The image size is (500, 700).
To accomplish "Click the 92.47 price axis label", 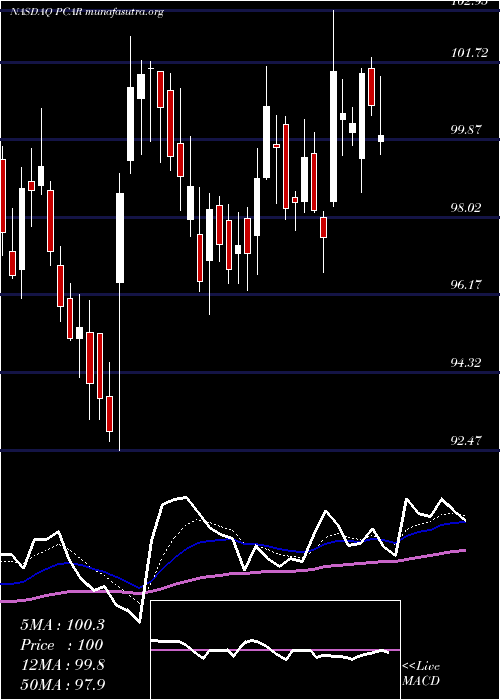I will pos(466,441).
